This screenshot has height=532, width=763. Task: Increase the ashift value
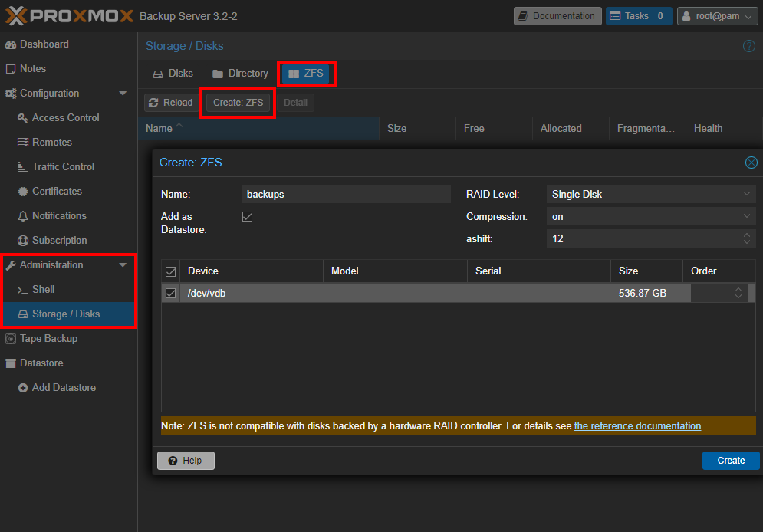point(747,235)
